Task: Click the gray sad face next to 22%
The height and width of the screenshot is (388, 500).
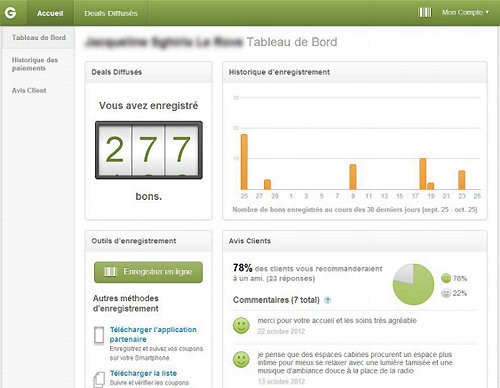Action: (446, 293)
